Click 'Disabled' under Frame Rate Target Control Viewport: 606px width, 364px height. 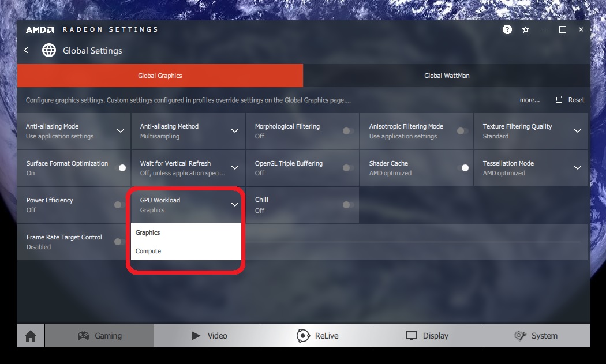pyautogui.click(x=39, y=247)
